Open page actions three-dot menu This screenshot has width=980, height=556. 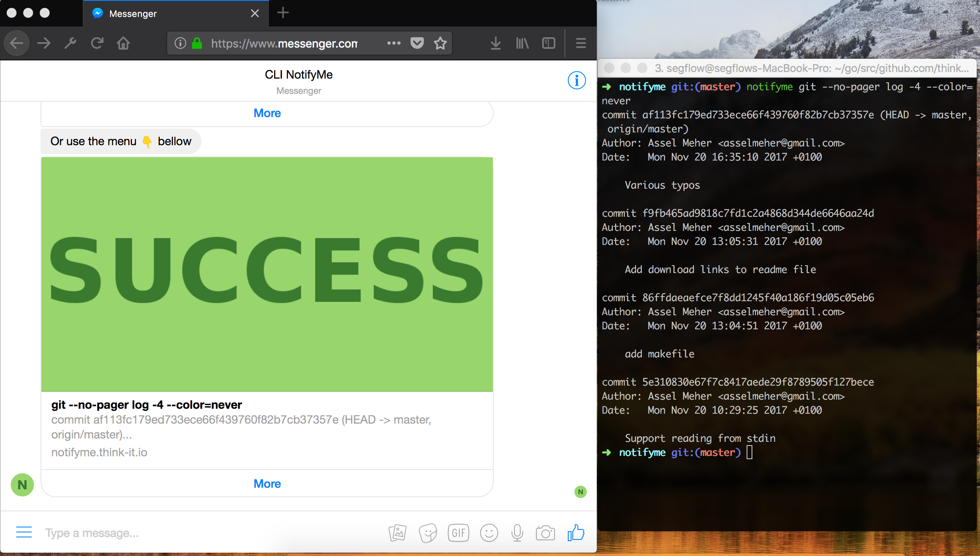pyautogui.click(x=394, y=43)
